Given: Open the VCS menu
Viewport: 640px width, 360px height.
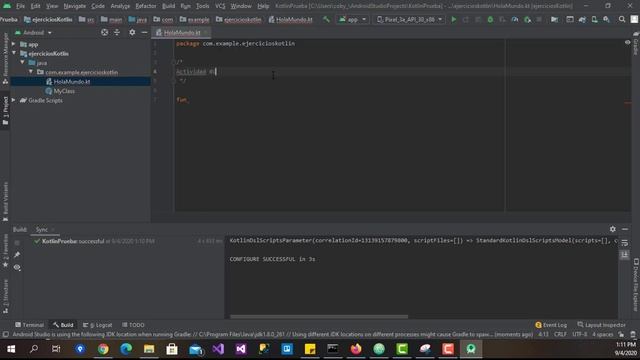Looking at the screenshot, I should 220,6.
